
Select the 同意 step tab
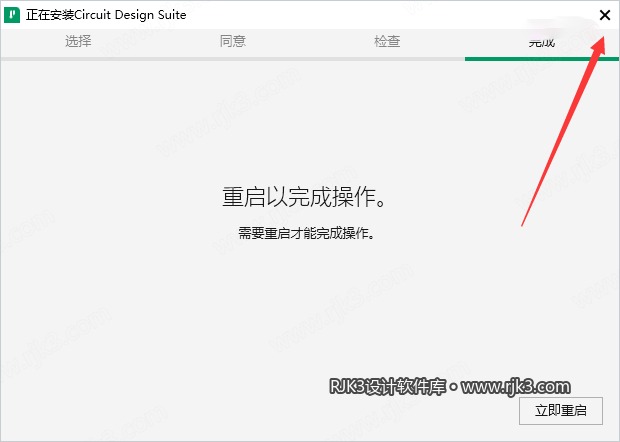pos(233,41)
